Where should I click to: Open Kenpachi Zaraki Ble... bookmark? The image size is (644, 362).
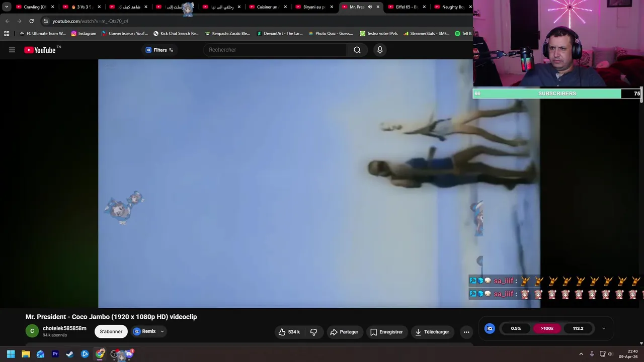tap(227, 34)
